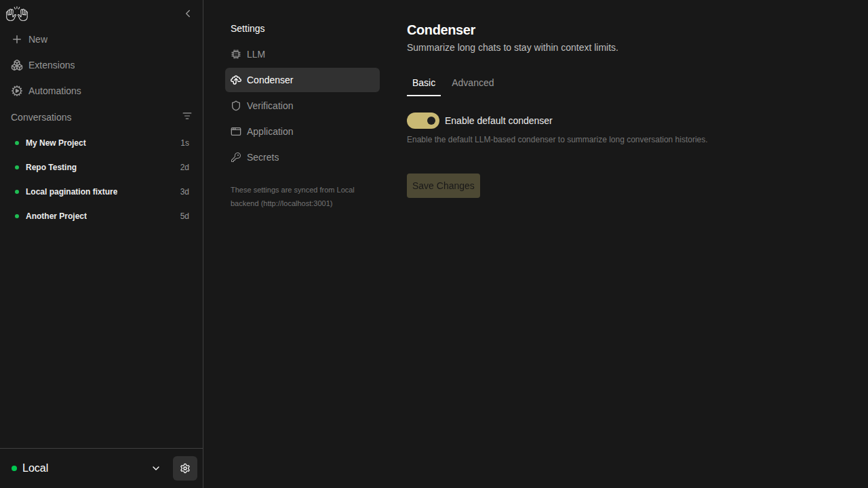Click the synced from Local backend note
This screenshot has height=488, width=868.
[292, 197]
